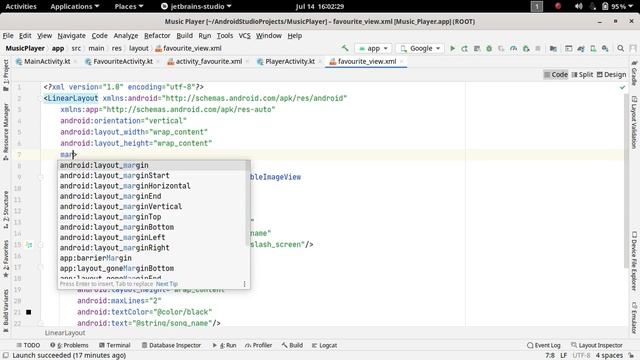Screen dimensions: 640x360
Task: Switch editor to Design view
Action: (611, 74)
